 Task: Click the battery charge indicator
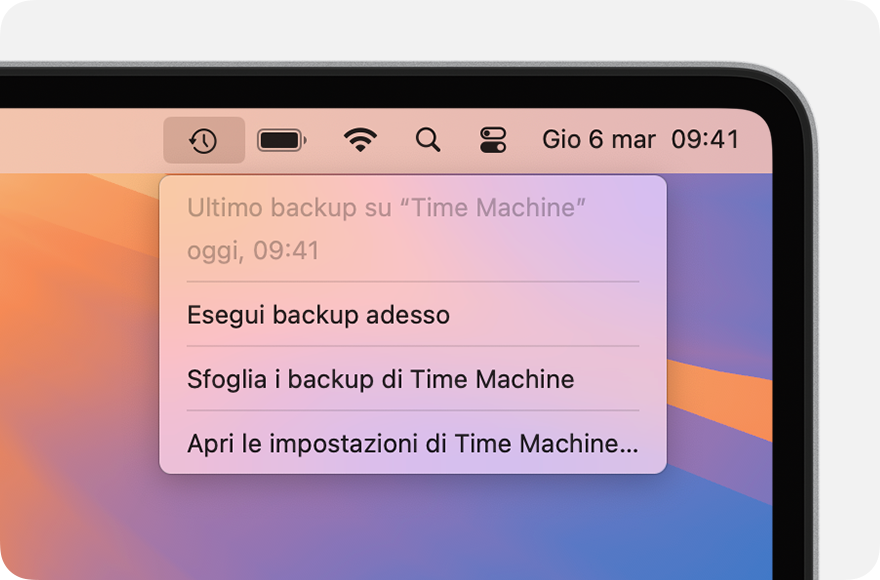(281, 139)
